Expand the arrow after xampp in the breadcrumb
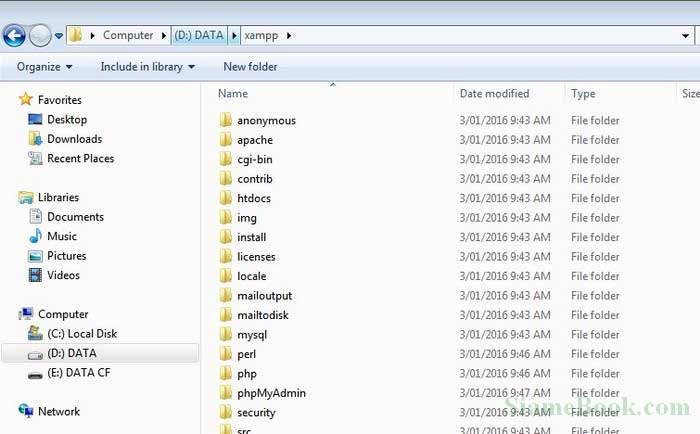The image size is (700, 434). tap(289, 36)
